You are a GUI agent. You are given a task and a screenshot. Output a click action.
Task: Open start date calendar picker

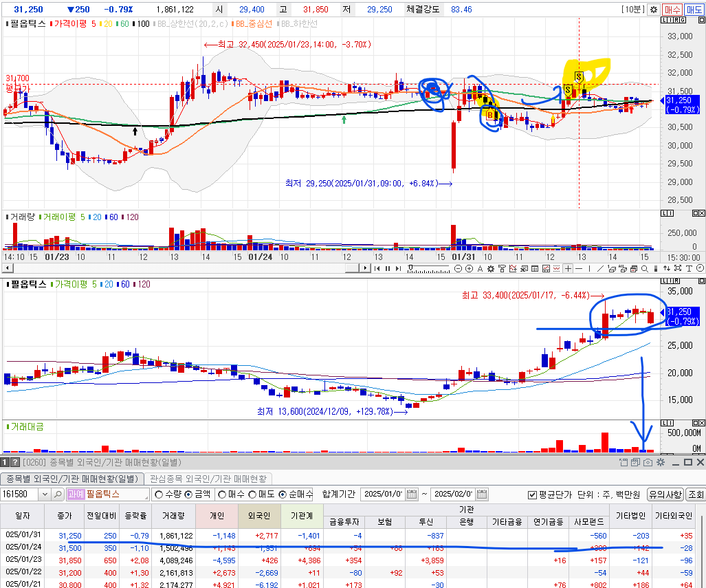point(412,494)
